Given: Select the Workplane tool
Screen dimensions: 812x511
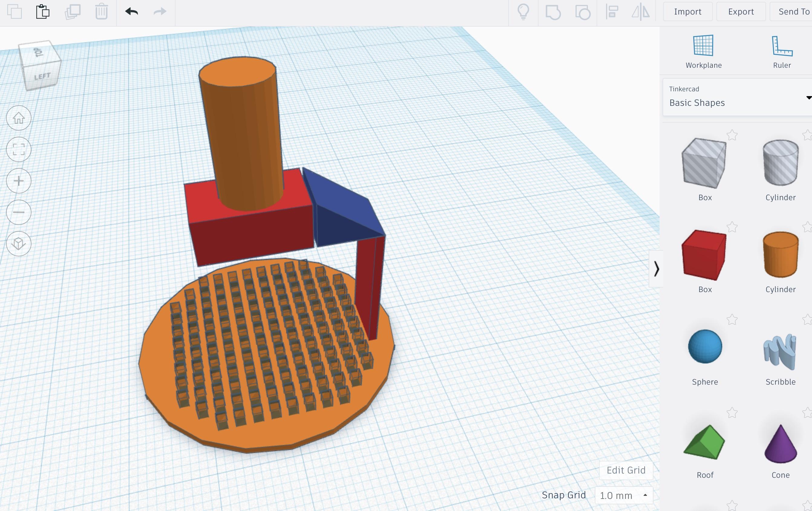Looking at the screenshot, I should pyautogui.click(x=703, y=52).
